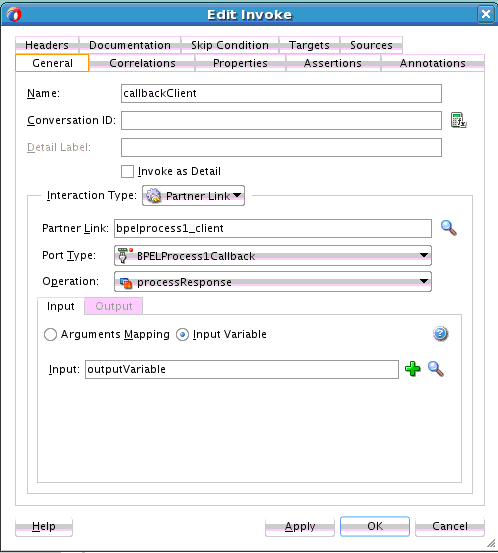Browse partner links with the magnifier icon

click(449, 228)
